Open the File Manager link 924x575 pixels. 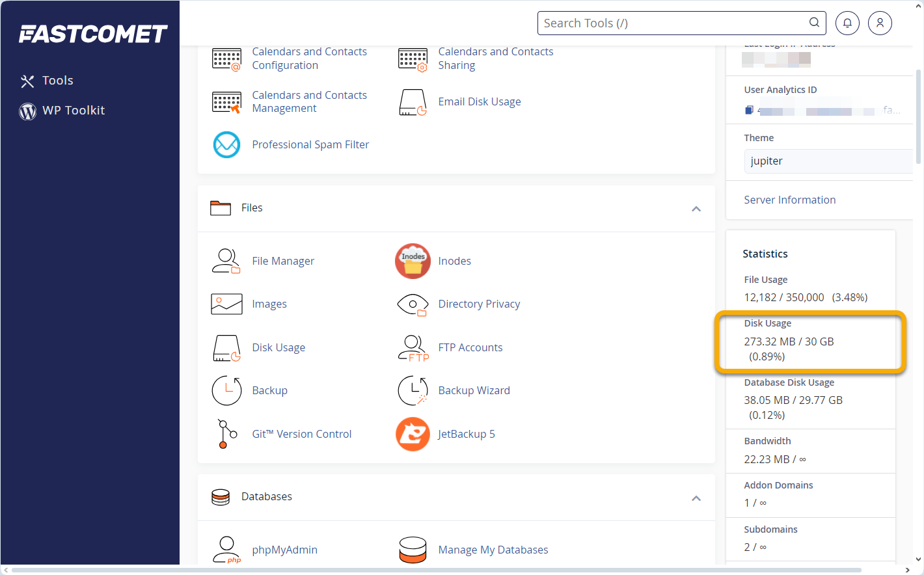pyautogui.click(x=283, y=261)
